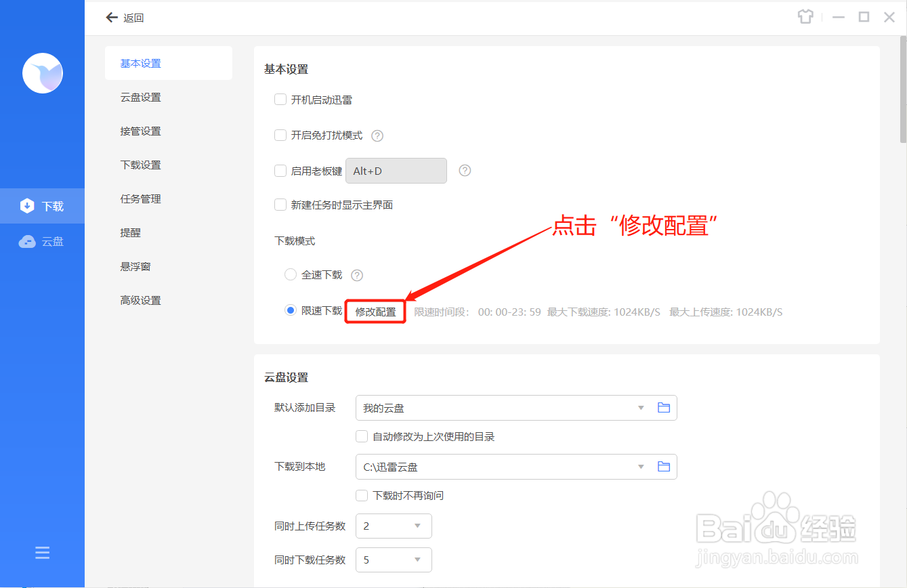Click the 最大上传速度: 1024KB/S text
This screenshot has width=907, height=588.
point(726,312)
